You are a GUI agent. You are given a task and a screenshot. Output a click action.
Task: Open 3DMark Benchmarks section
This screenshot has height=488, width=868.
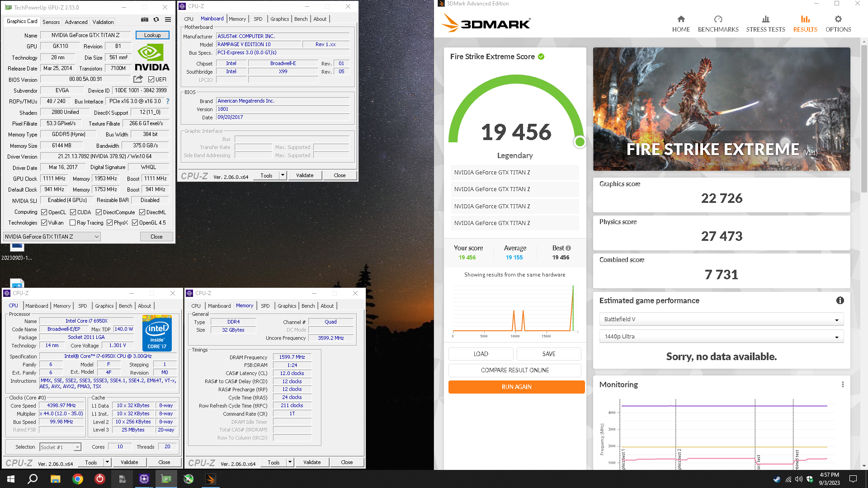[718, 24]
